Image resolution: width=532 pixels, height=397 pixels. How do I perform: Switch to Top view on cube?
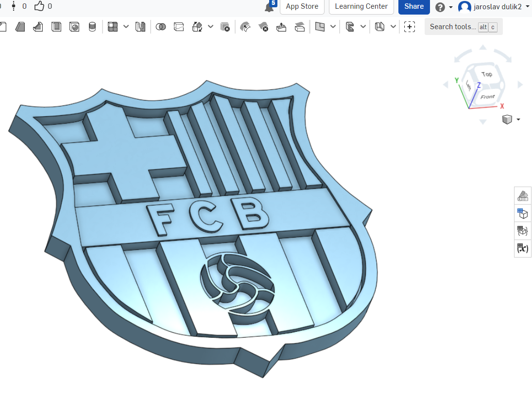click(486, 74)
